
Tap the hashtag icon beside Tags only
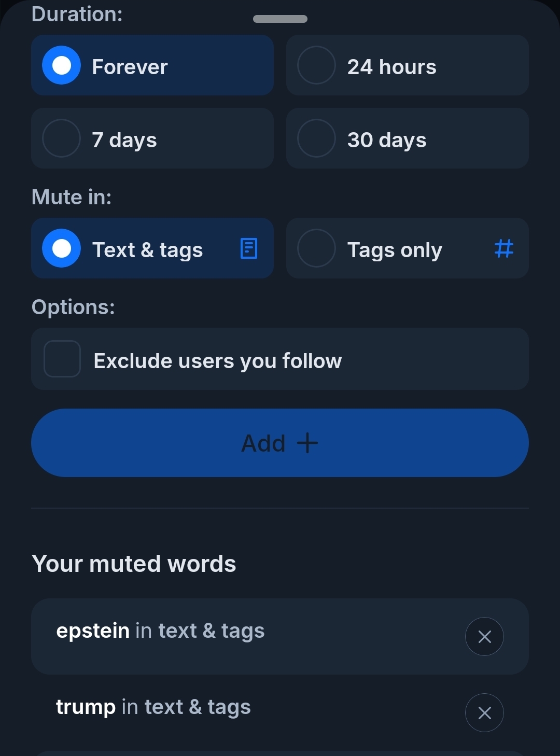503,248
